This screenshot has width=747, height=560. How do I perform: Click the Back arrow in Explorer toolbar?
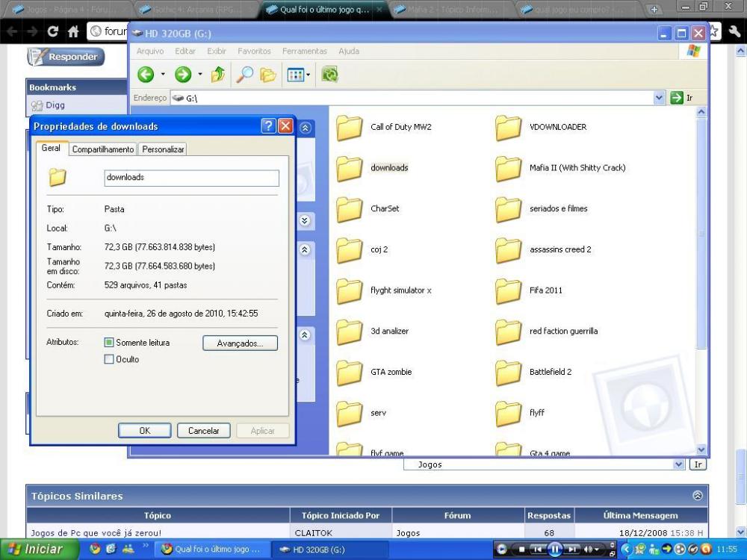tap(146, 74)
